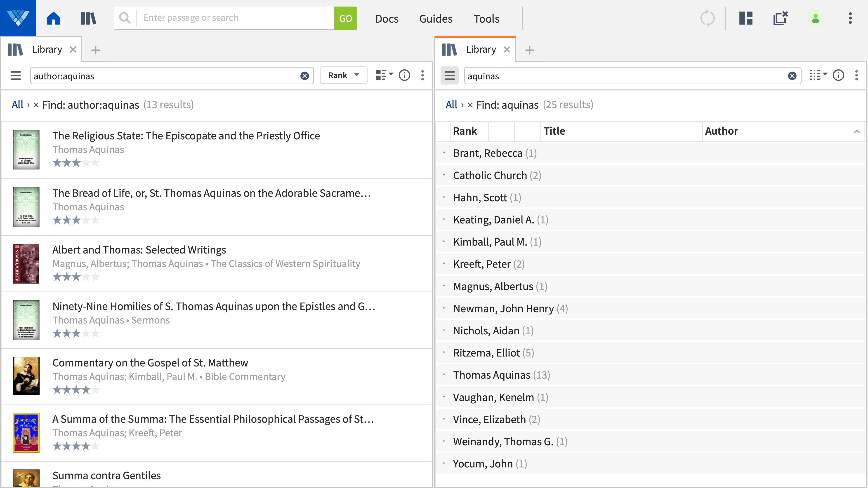Sort by the Author column header

click(x=783, y=131)
